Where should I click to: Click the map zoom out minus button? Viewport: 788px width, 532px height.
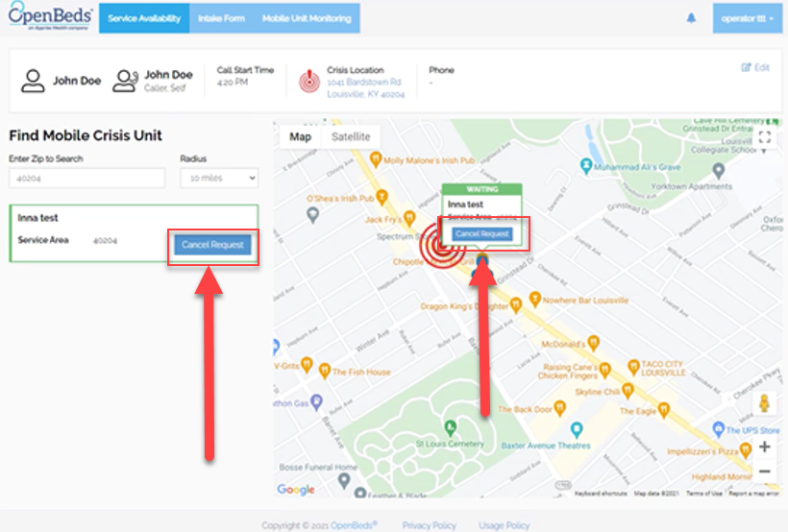click(764, 472)
